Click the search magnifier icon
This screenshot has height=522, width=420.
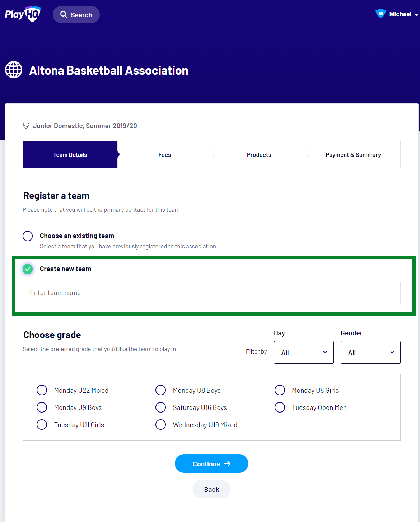64,14
